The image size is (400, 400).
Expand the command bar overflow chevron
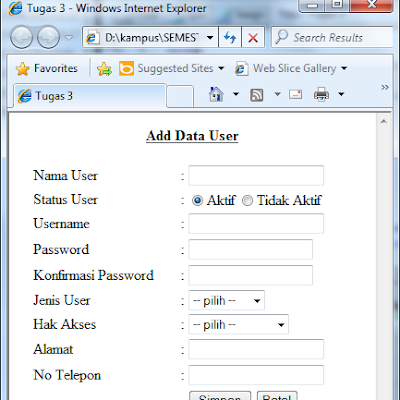pos(385,88)
